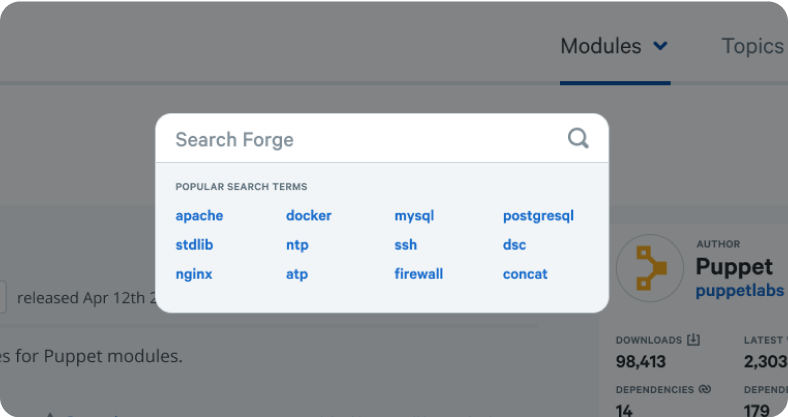Search for stdlib via popular terms
The image size is (788, 417).
coord(194,244)
